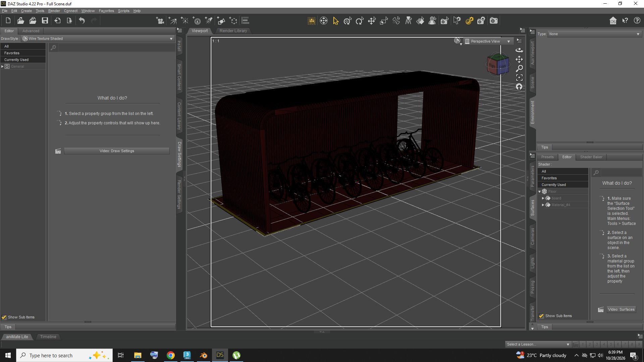The height and width of the screenshot is (362, 644).
Task: Toggle Show Sub Items in Surfaces pane
Action: [x=541, y=316]
